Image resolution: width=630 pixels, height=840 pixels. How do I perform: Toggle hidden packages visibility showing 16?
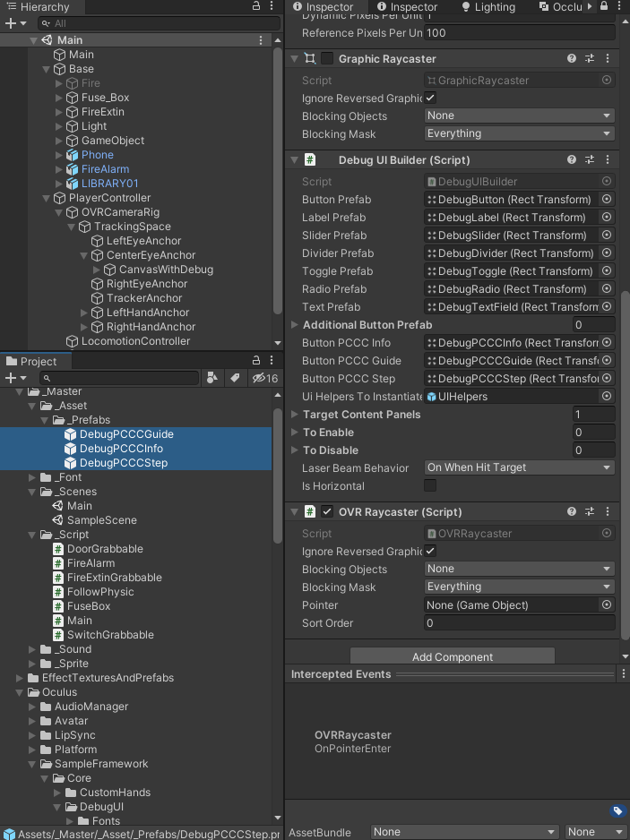[x=265, y=378]
